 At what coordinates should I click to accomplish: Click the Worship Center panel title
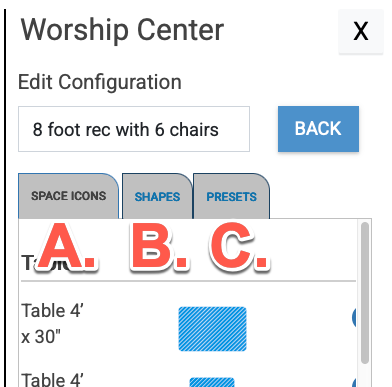pyautogui.click(x=122, y=31)
